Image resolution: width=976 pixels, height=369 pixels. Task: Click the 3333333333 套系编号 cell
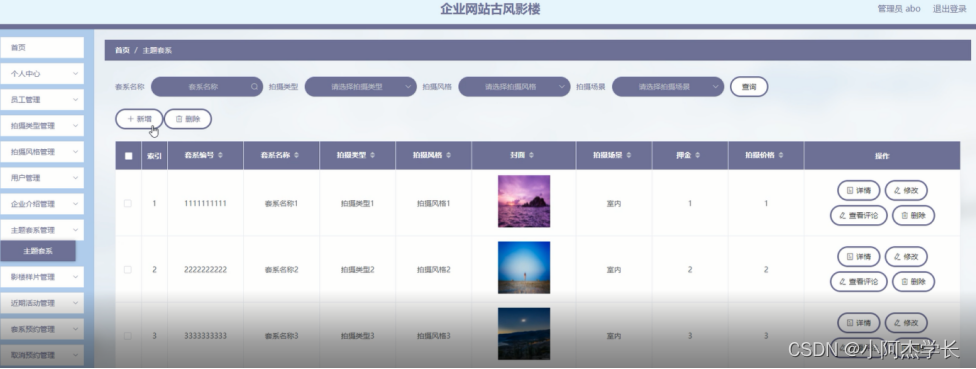[x=205, y=335]
